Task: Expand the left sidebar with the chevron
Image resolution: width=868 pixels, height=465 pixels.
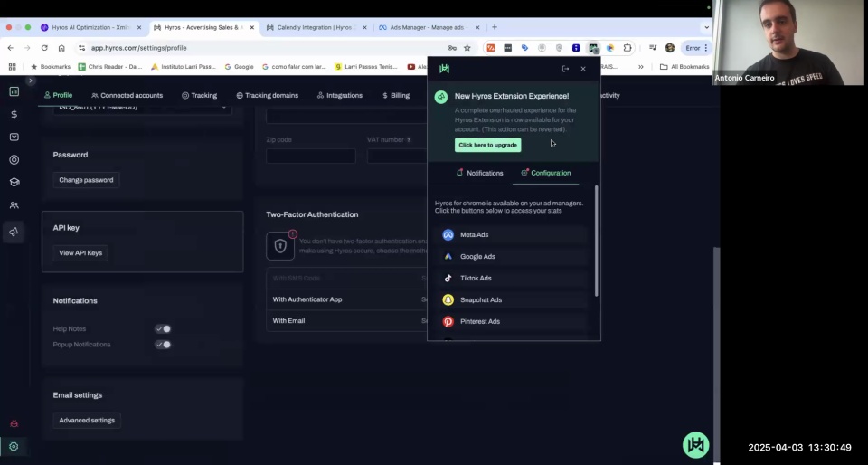Action: pyautogui.click(x=31, y=81)
